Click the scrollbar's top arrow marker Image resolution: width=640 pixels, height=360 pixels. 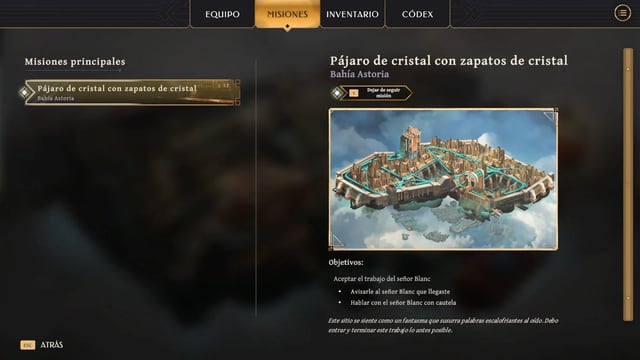tap(628, 69)
